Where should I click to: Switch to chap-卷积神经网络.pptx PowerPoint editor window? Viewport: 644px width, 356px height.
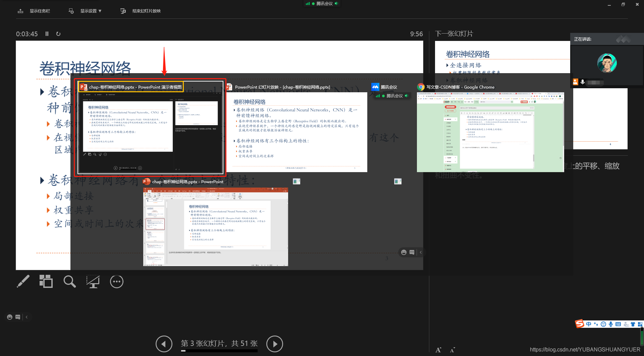215,222
